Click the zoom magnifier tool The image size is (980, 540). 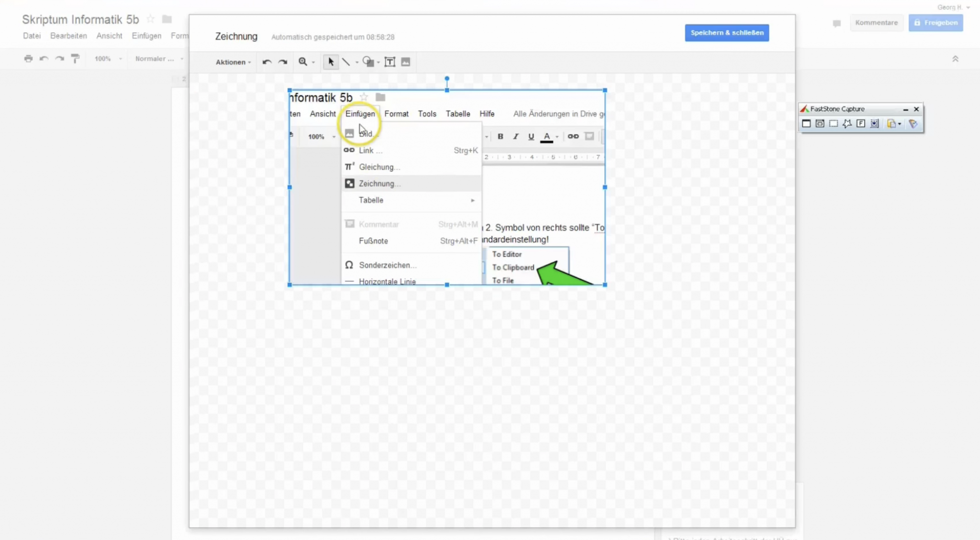tap(302, 62)
